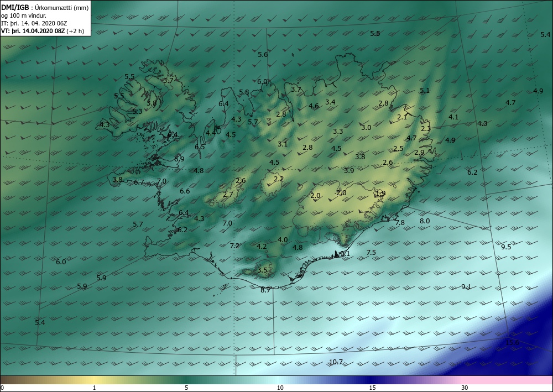Click the map value '5.8'
Viewport: 553px width, 392px height.
coord(244,92)
